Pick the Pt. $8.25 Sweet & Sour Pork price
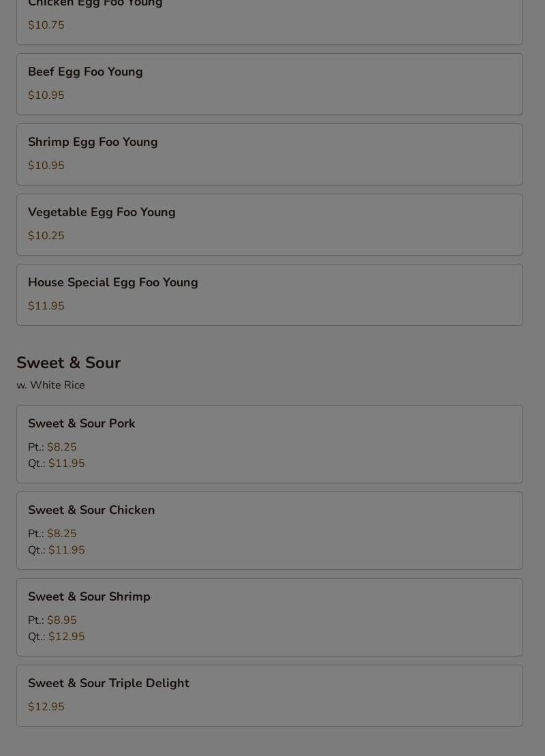 click(x=61, y=447)
